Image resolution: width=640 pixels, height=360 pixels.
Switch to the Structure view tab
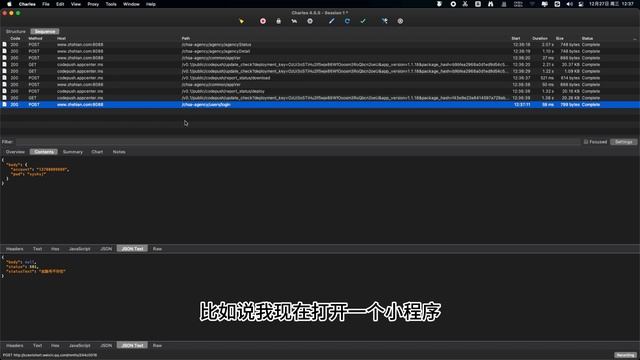[16, 31]
